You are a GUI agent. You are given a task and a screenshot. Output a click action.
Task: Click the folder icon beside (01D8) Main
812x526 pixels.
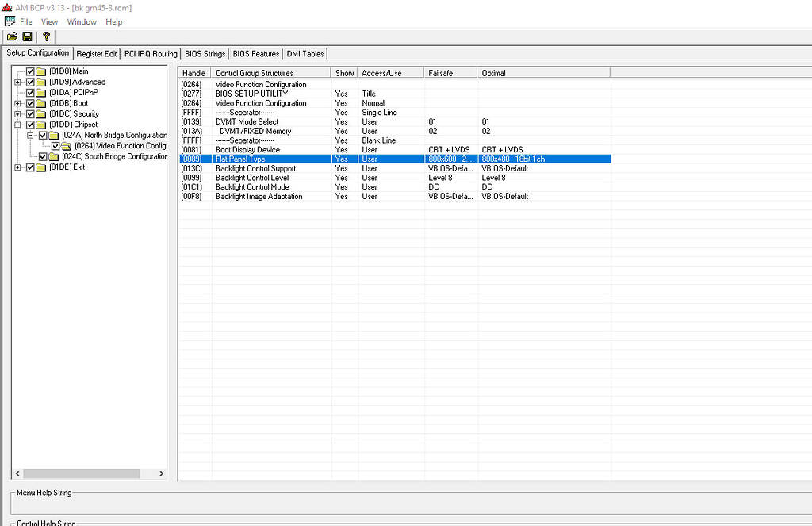point(40,71)
